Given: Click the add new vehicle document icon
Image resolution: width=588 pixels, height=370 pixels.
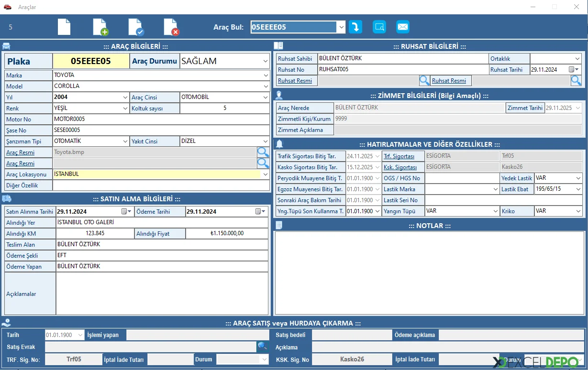Looking at the screenshot, I should click(100, 27).
